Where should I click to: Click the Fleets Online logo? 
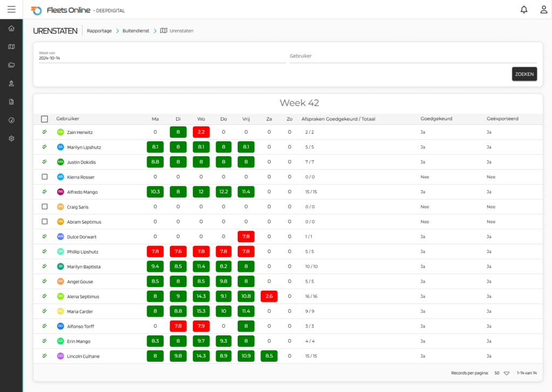60,10
